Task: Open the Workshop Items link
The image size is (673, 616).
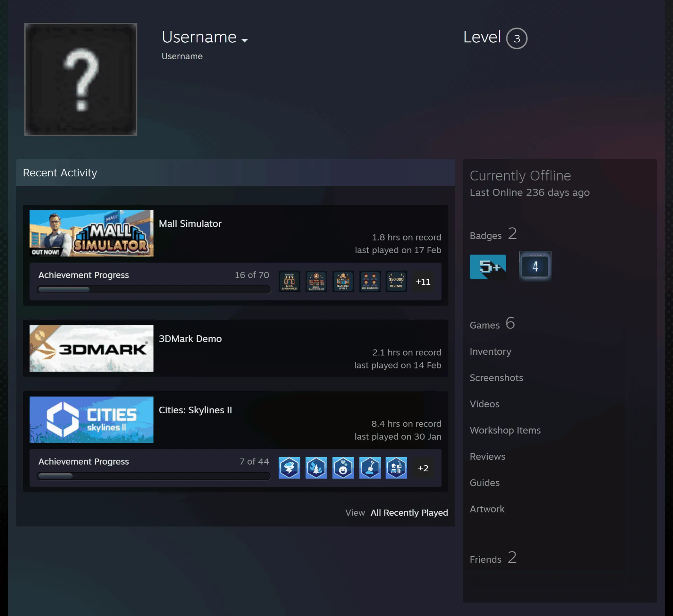Action: coord(505,430)
